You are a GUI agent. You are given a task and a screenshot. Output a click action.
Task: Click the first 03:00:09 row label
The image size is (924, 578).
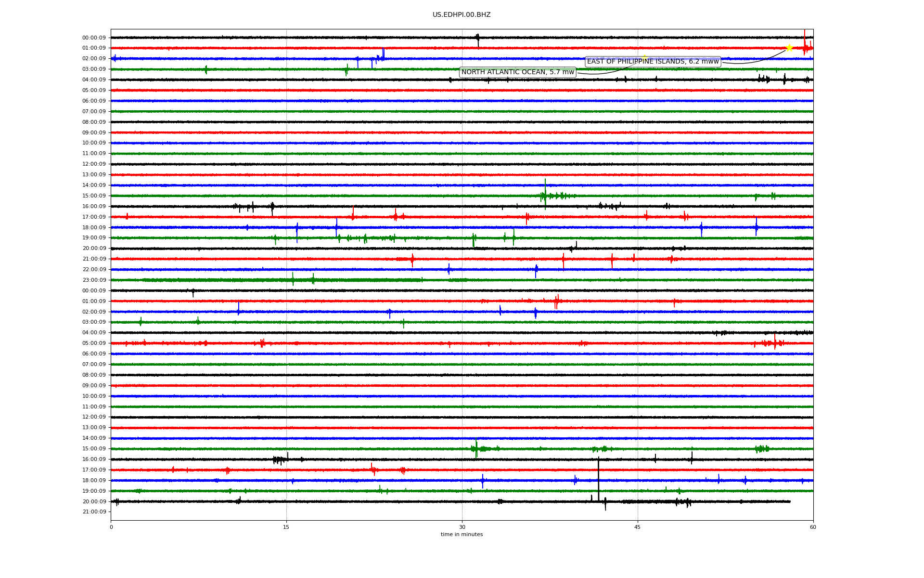click(94, 69)
